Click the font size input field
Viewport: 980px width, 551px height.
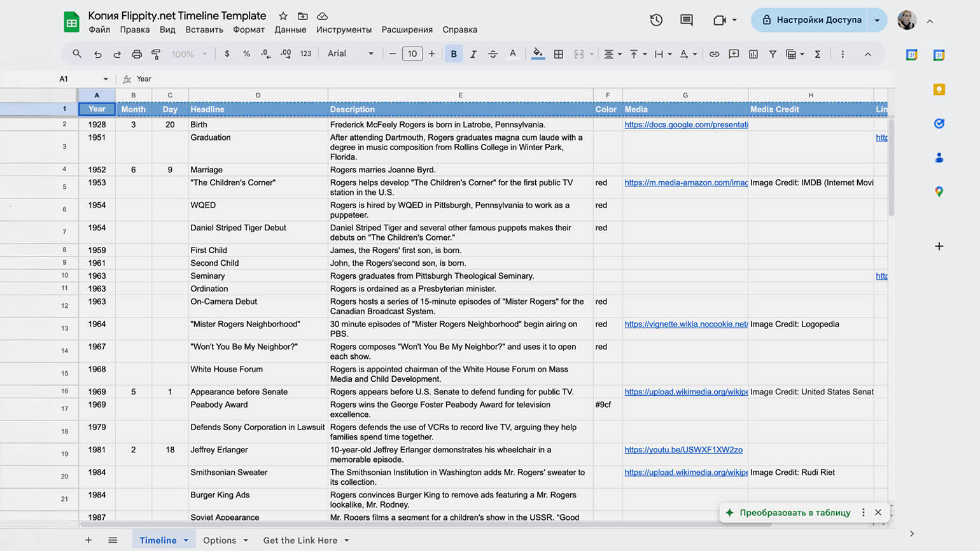[412, 54]
